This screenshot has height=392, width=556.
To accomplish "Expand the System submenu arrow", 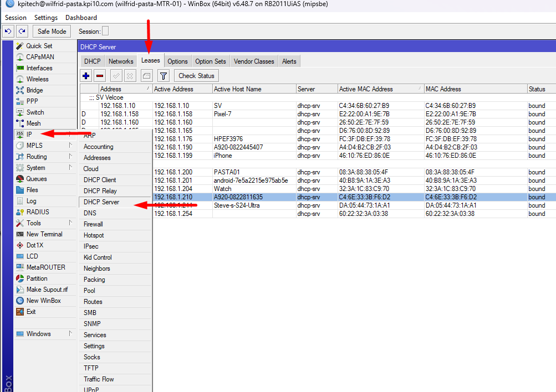I will coord(70,167).
